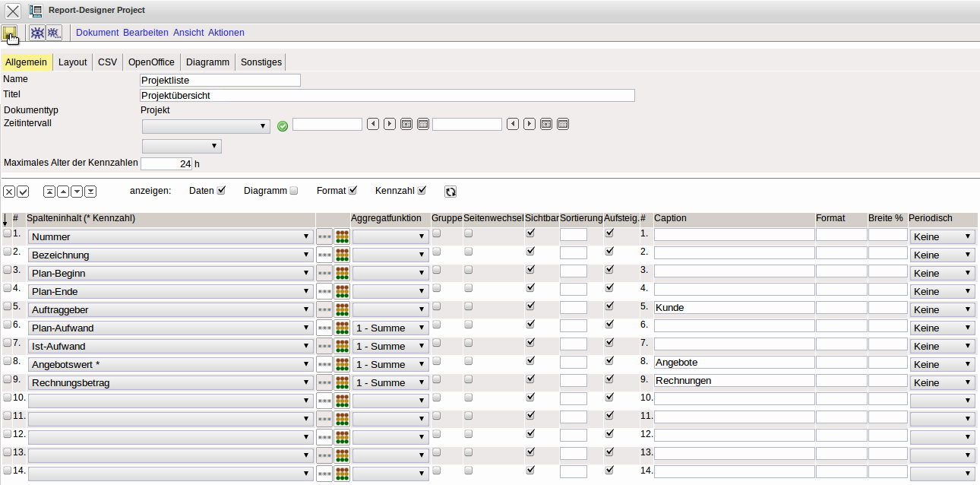The image size is (980, 485).
Task: Click the select-all checkmark icon above the table
Action: point(23,192)
